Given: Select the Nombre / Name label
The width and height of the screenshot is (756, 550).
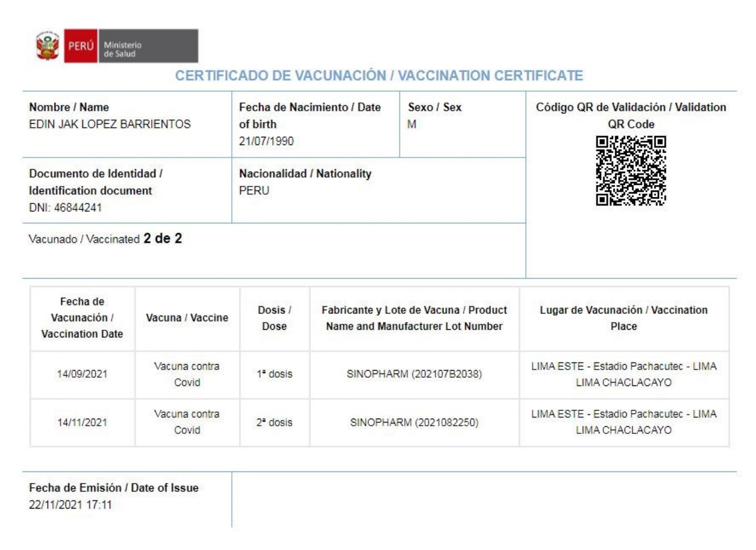Looking at the screenshot, I should [x=69, y=107].
